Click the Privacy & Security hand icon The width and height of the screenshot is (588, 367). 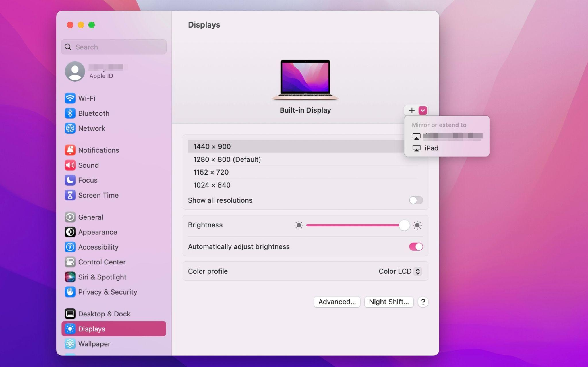pyautogui.click(x=70, y=292)
